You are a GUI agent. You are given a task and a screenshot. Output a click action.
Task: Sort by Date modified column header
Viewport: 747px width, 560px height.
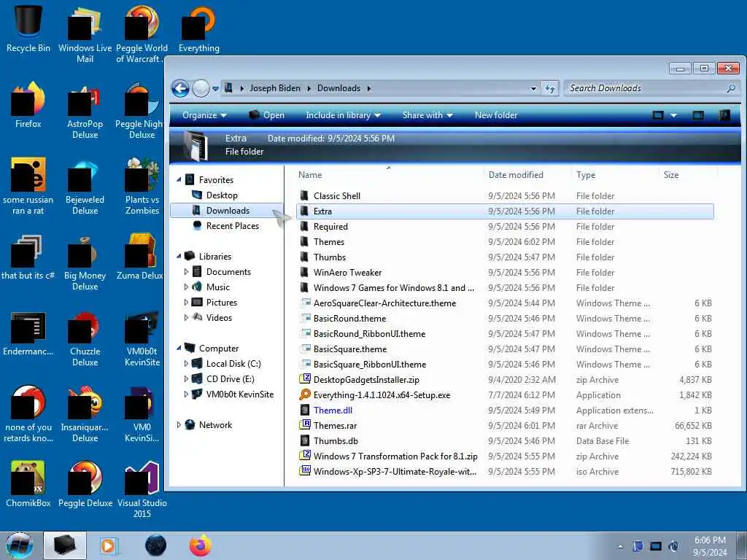(516, 175)
